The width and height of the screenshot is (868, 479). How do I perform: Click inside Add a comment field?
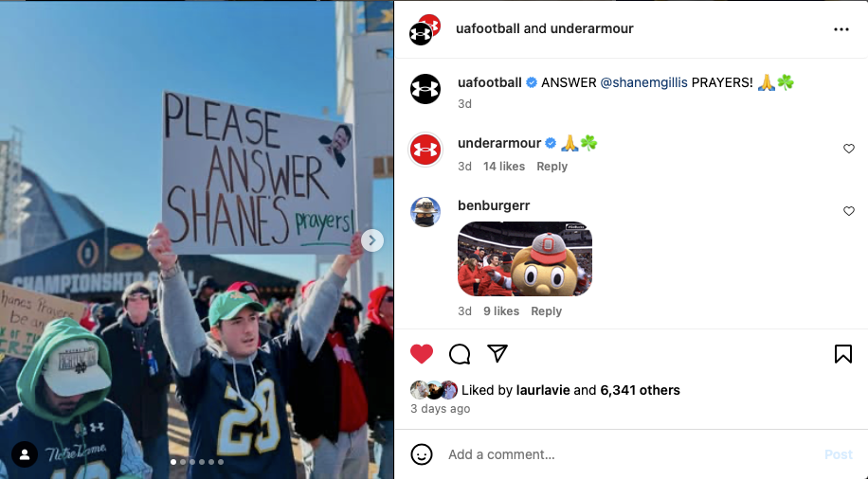(x=631, y=454)
